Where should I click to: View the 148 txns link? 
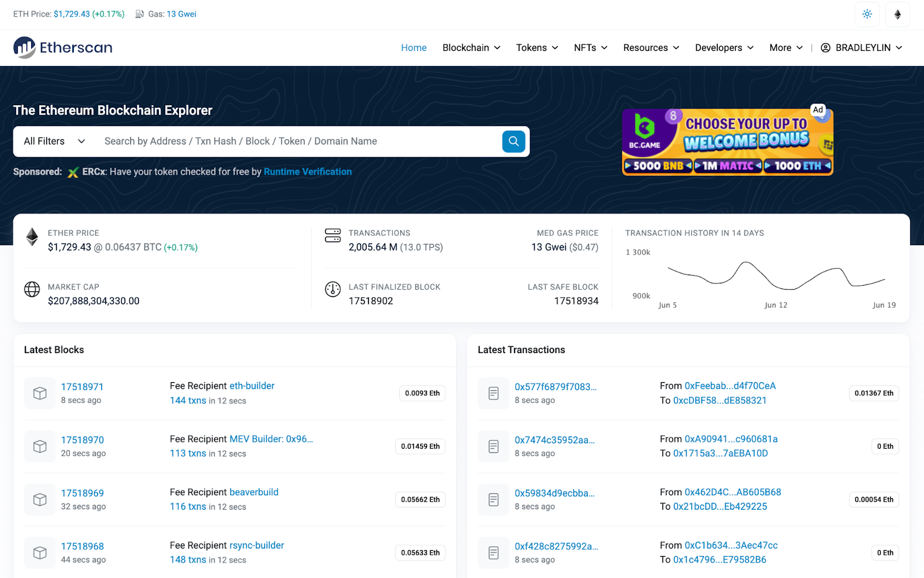pos(188,560)
